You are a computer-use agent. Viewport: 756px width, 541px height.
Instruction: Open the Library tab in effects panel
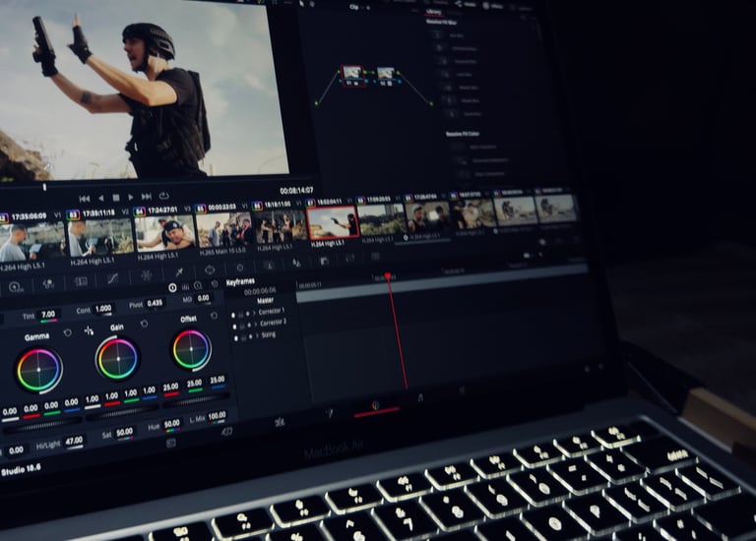pyautogui.click(x=433, y=11)
